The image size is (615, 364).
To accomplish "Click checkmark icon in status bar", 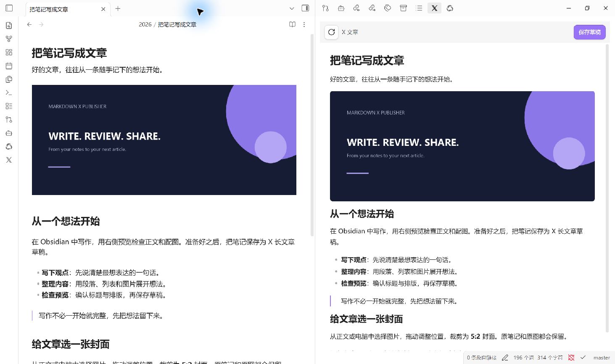I will tap(583, 358).
